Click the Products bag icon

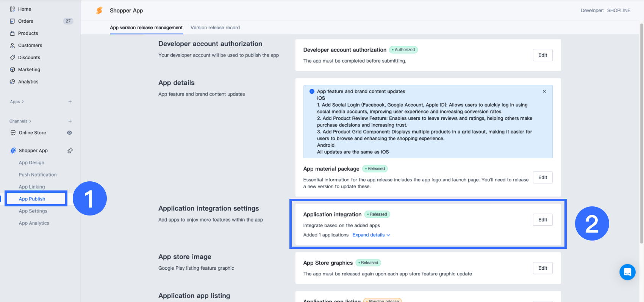[13, 33]
